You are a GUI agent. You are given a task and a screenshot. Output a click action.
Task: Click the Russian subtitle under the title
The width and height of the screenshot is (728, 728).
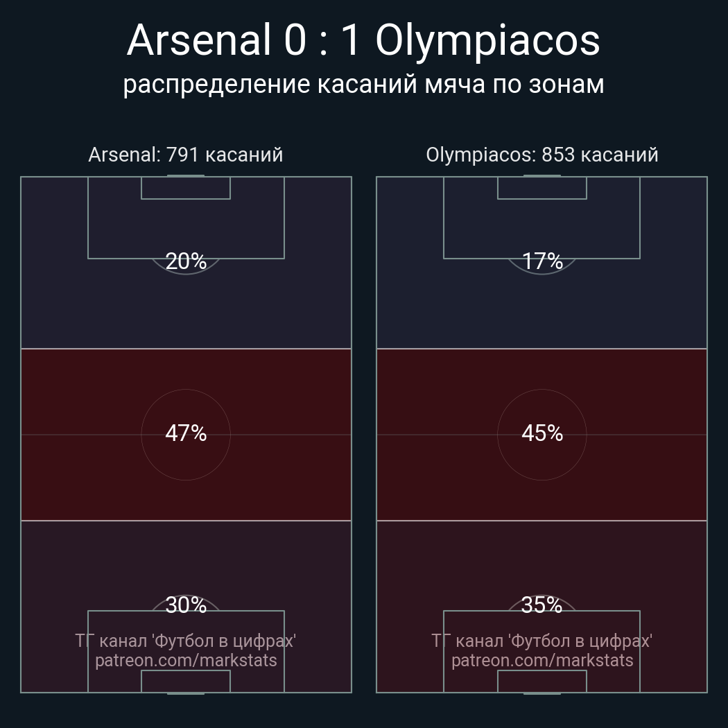point(363,84)
